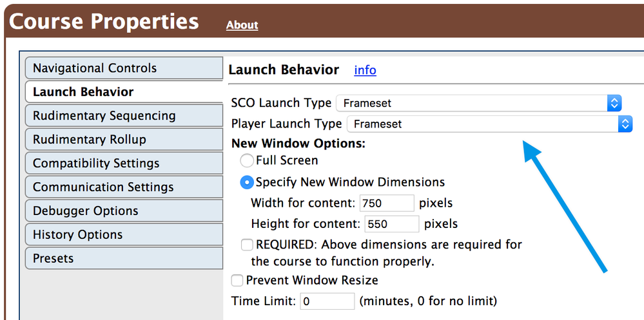644x320 pixels.
Task: Toggle the Prevent Window Resize checkbox
Action: [237, 280]
